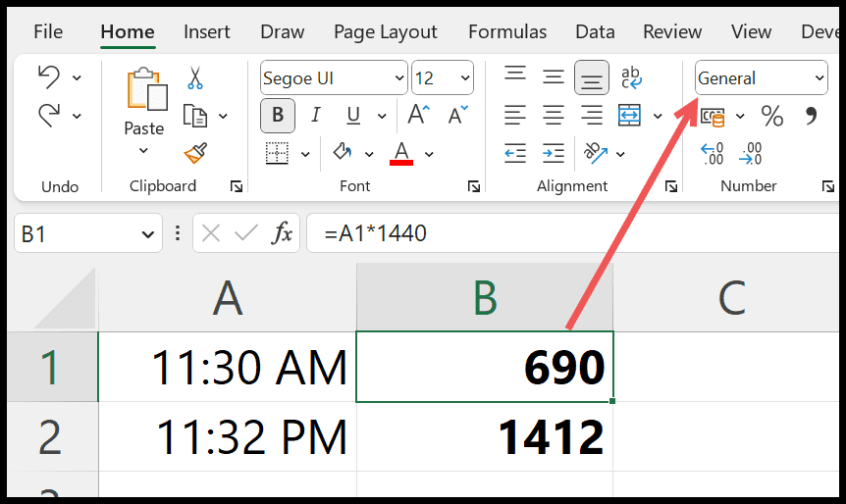Switch to the Data tab
The image size is (846, 504).
point(595,31)
